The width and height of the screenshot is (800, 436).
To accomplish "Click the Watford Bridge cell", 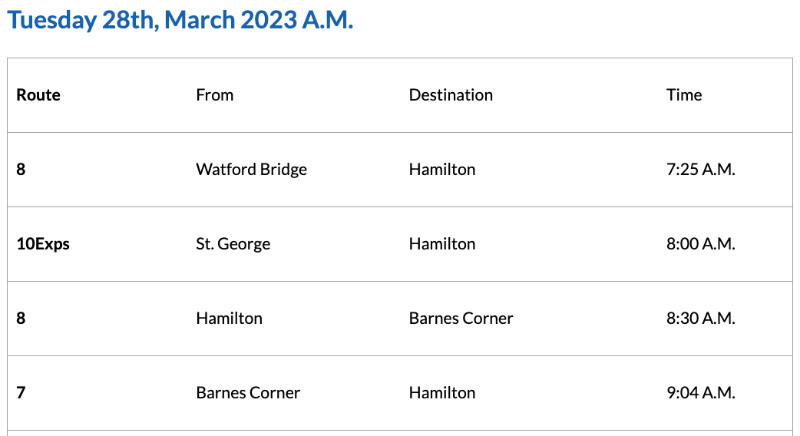I will pos(251,169).
